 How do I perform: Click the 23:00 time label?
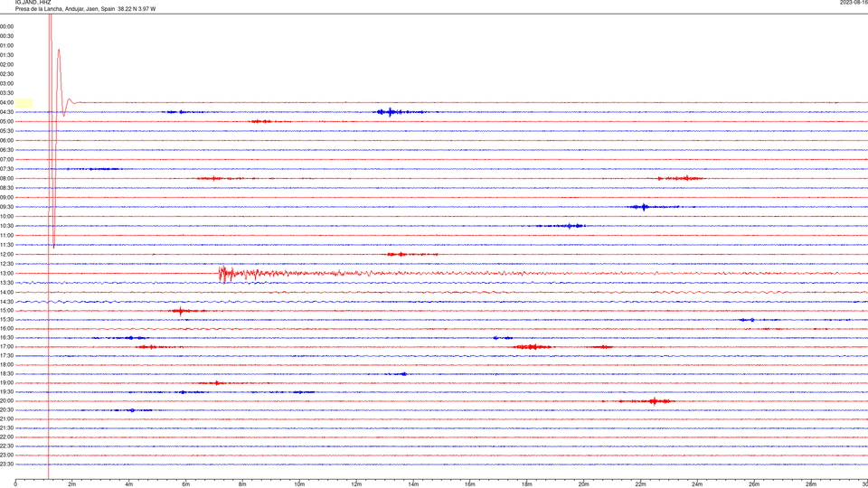(6, 455)
